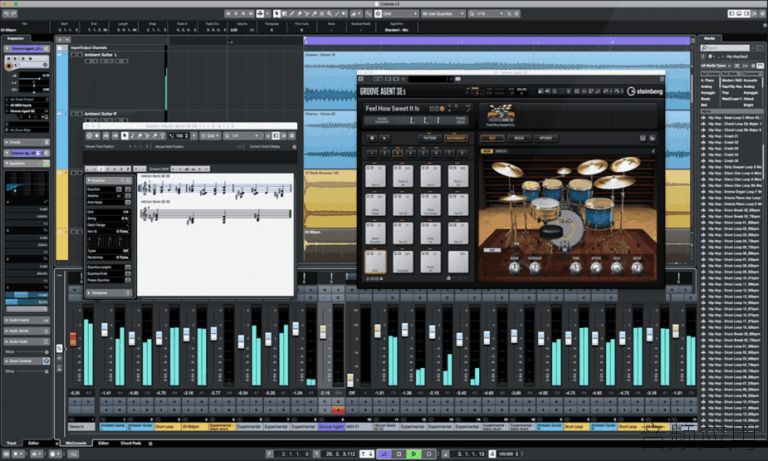Open the Mixer tab in Groove Agent
The height and width of the screenshot is (461, 768).
[519, 138]
